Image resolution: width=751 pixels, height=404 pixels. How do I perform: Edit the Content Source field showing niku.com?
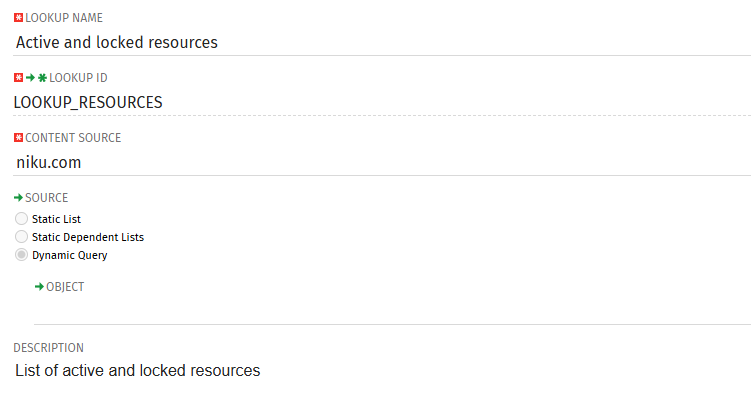pyautogui.click(x=380, y=161)
